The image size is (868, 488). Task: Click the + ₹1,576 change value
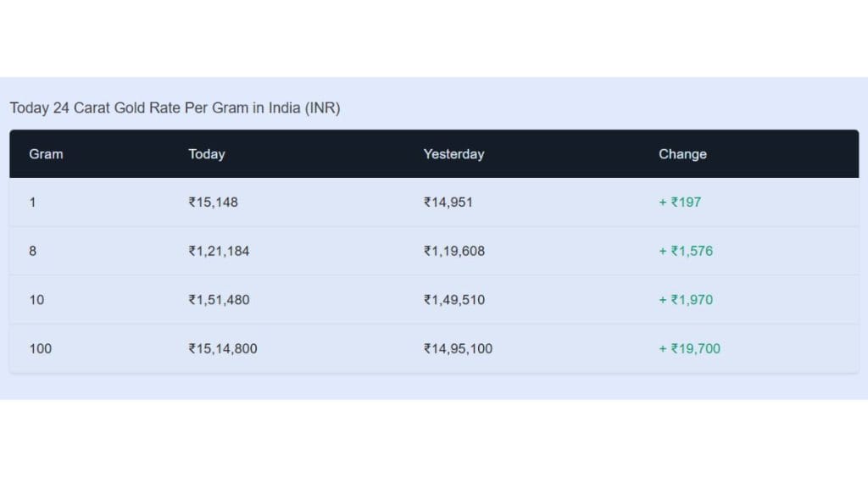(x=686, y=251)
